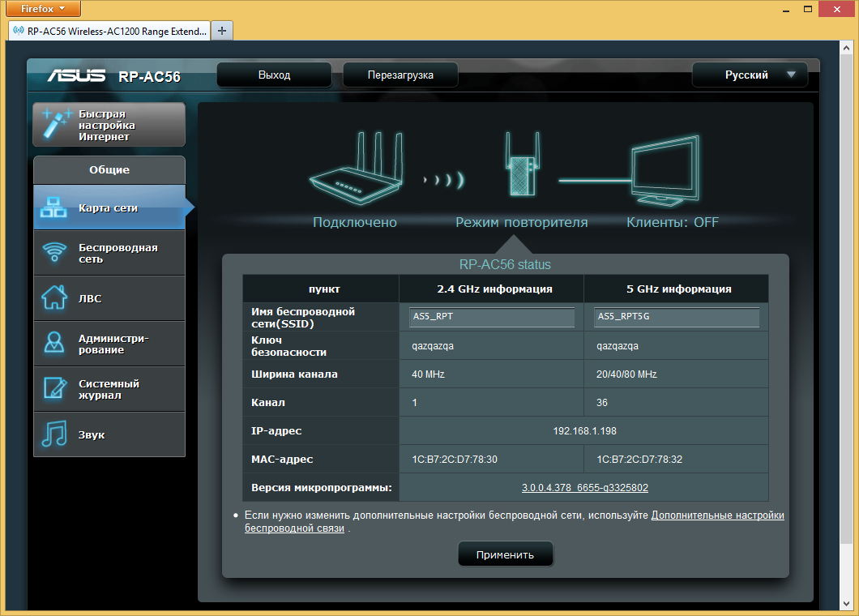Click Версия микропрограммы: row label
Screen dimensions: 859x616
322,487
